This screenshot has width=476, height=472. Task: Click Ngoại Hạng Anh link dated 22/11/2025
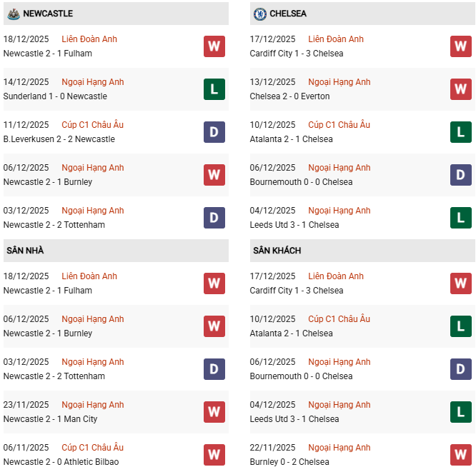[x=339, y=448]
